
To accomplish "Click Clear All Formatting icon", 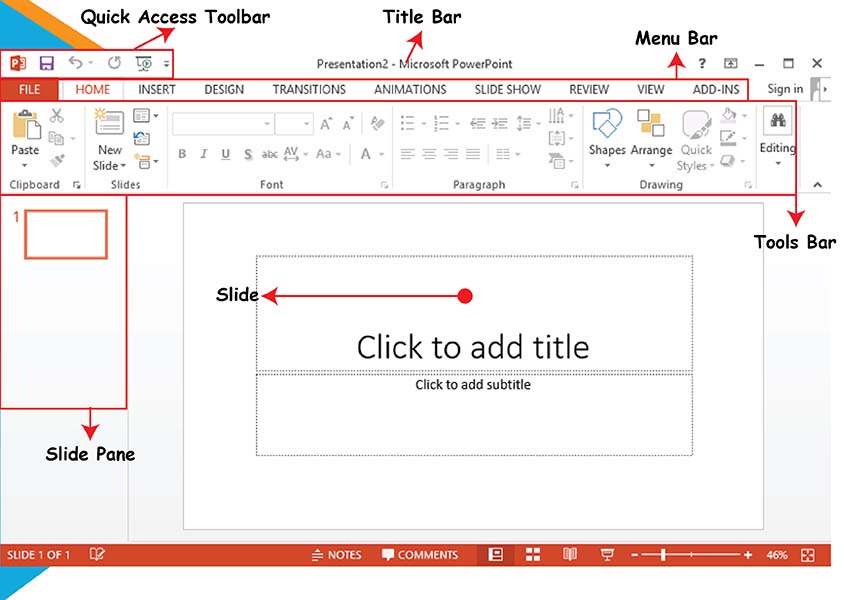I will click(x=378, y=124).
